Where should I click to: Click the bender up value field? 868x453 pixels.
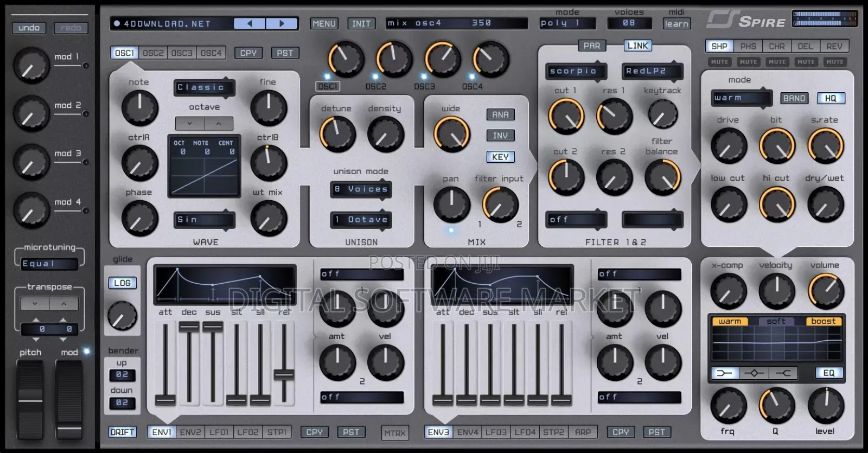point(122,374)
